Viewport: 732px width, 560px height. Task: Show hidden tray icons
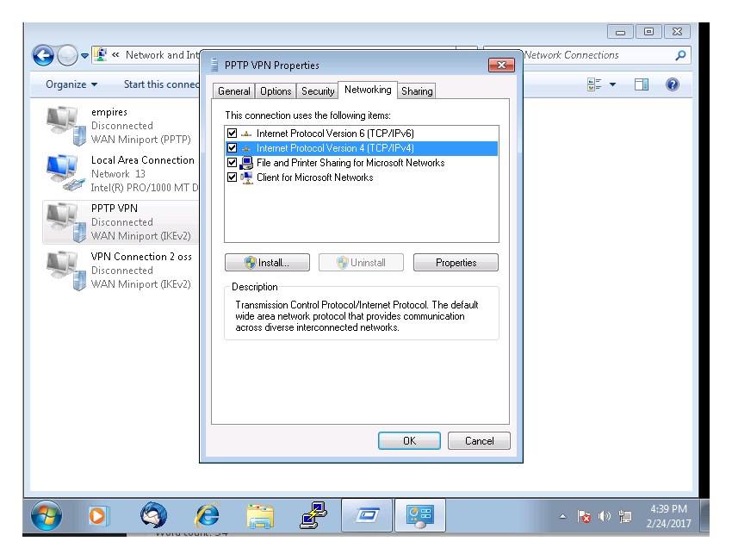562,516
